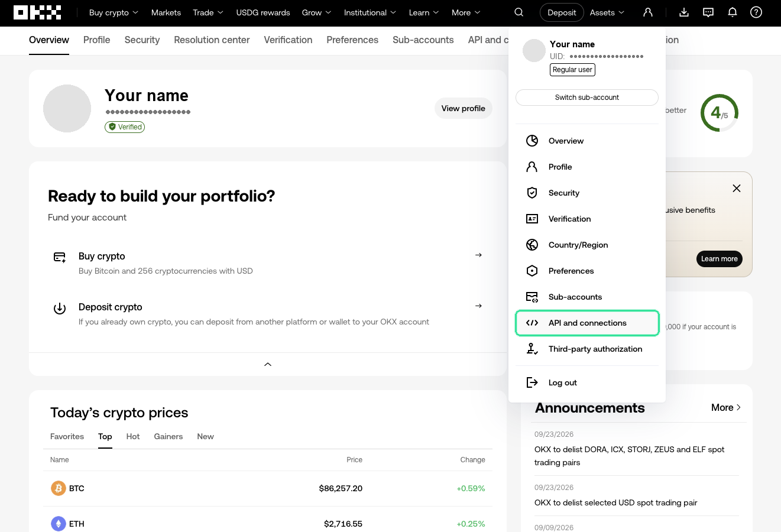Click the Sub-accounts icon in dropdown

[532, 297]
